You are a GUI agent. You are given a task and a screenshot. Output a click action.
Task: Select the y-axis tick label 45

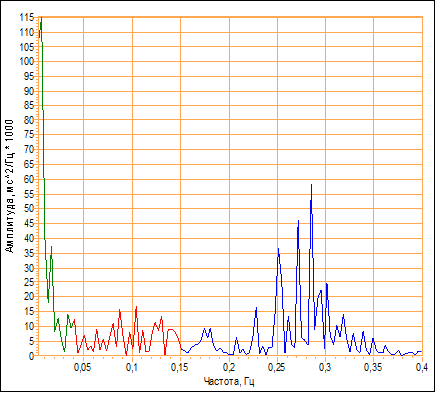29,223
